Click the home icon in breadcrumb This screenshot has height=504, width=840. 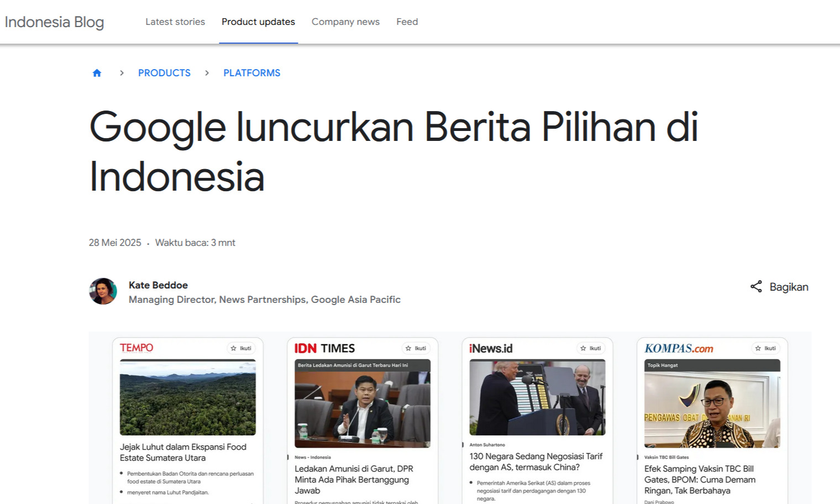pyautogui.click(x=97, y=73)
